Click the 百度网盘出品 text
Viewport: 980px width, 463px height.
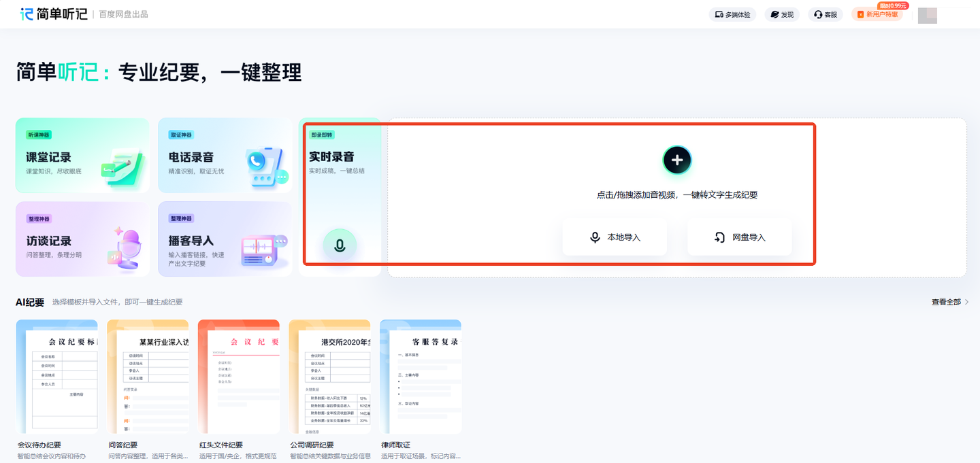pyautogui.click(x=123, y=14)
